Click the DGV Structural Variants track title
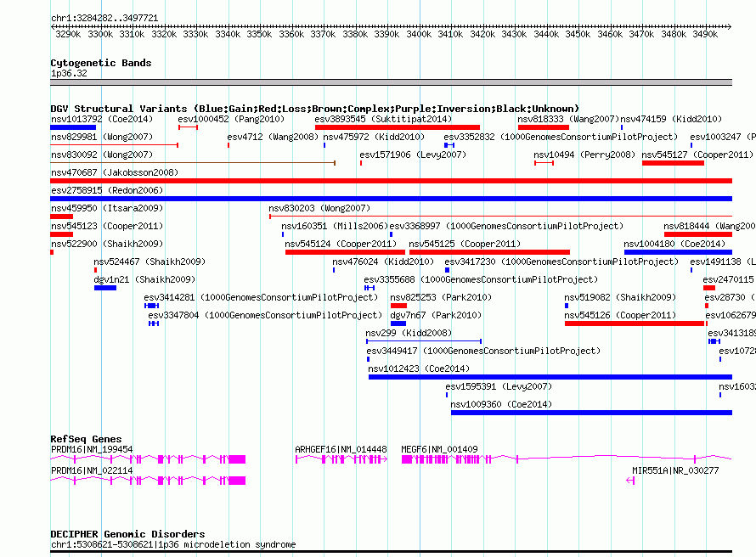Image resolution: width=756 pixels, height=557 pixels. click(x=315, y=109)
